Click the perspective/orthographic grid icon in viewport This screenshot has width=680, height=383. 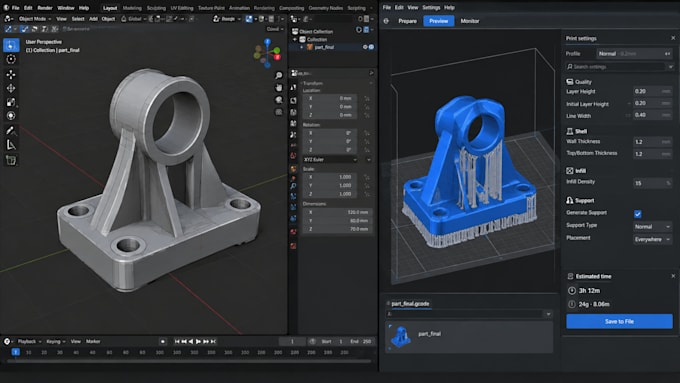[x=278, y=112]
